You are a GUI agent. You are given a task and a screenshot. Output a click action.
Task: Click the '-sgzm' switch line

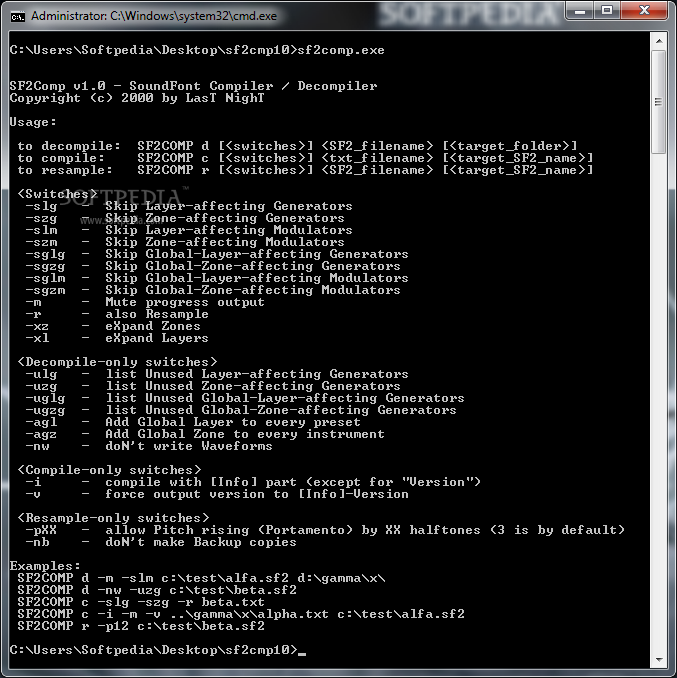[213, 290]
